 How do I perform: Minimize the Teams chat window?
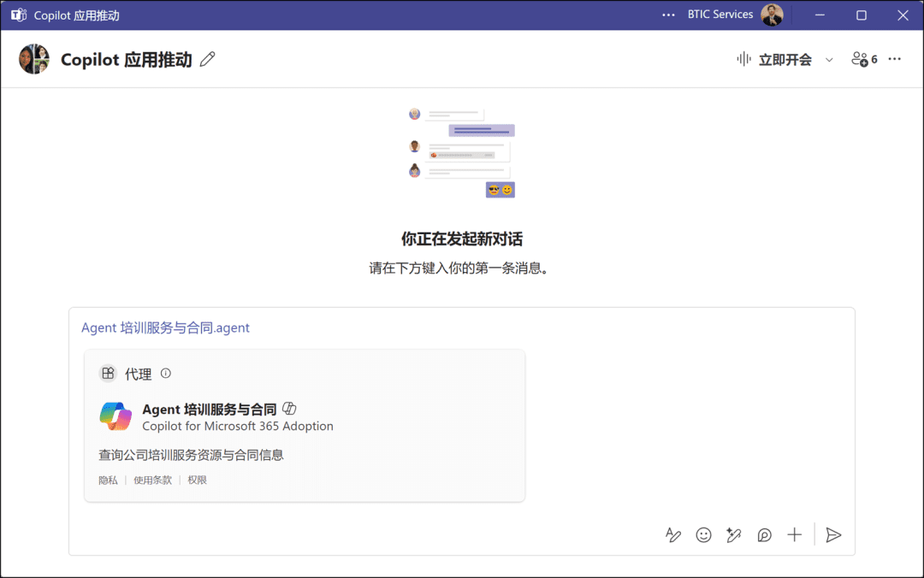[820, 15]
